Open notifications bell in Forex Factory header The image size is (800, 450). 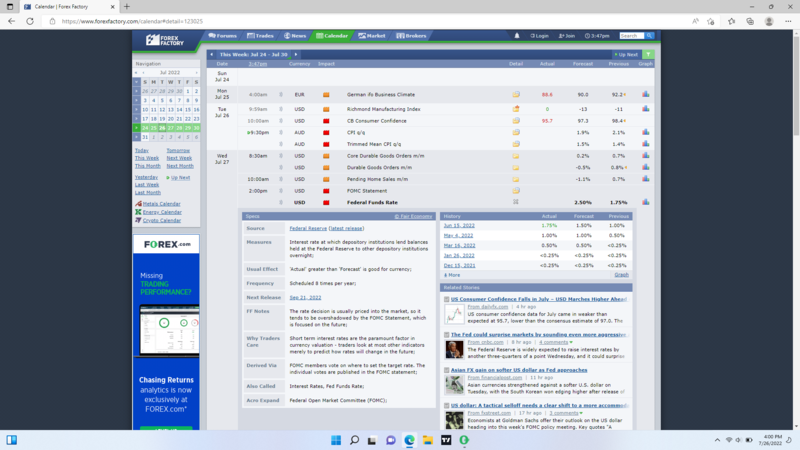pyautogui.click(x=517, y=36)
